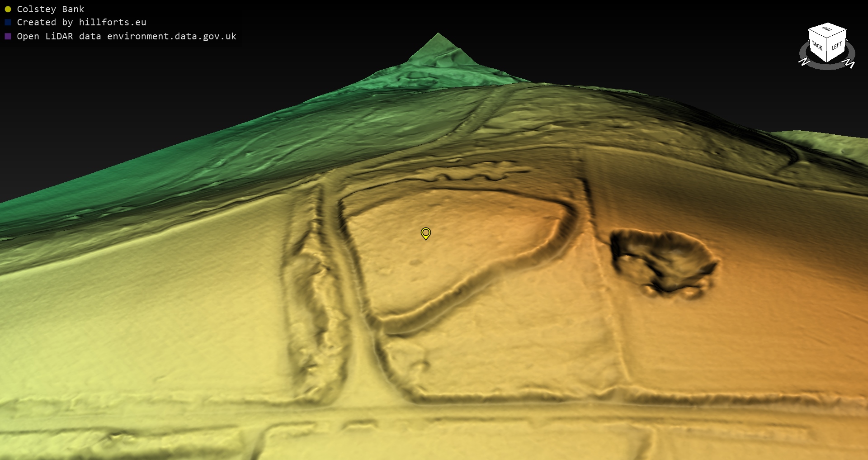Click the pointed green peak of the terrain
Image resolution: width=868 pixels, height=460 pixels.
coord(438,43)
